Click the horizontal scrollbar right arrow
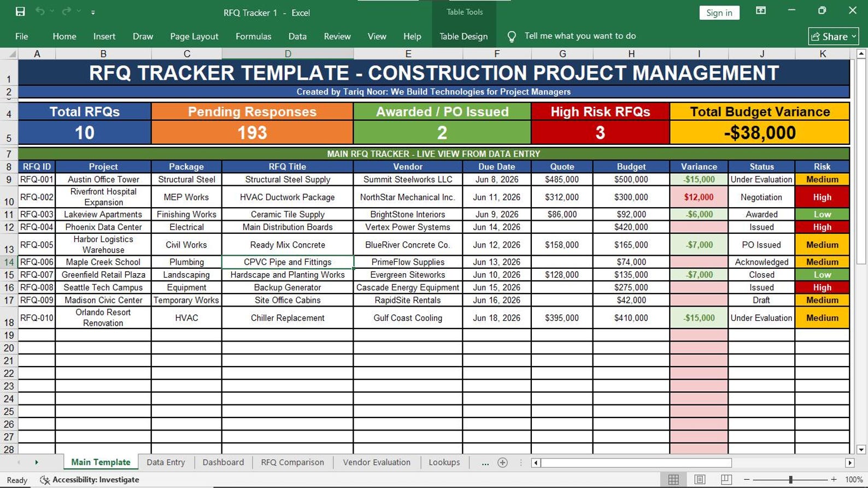The image size is (868, 488). (849, 463)
